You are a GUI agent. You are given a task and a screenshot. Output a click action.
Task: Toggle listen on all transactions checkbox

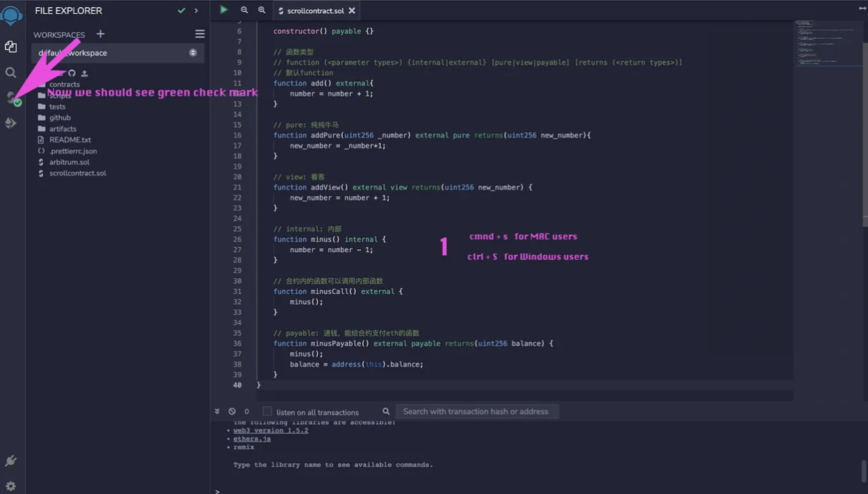tap(267, 411)
